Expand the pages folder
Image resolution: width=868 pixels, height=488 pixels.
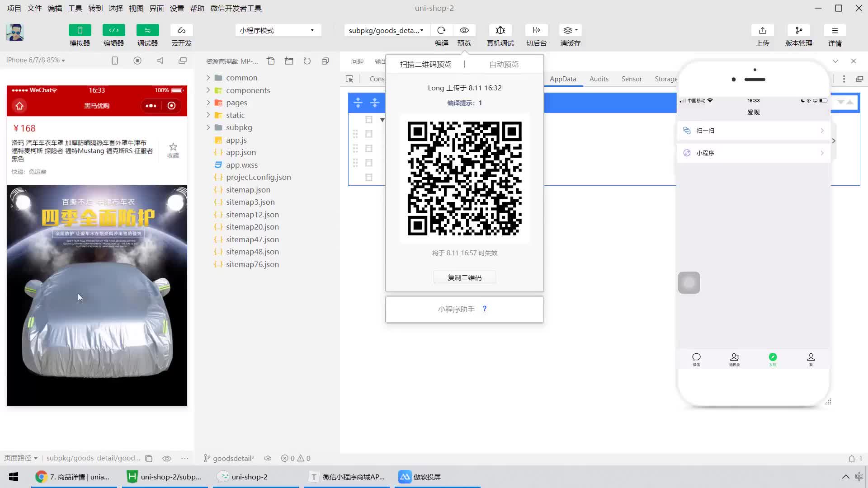click(236, 103)
